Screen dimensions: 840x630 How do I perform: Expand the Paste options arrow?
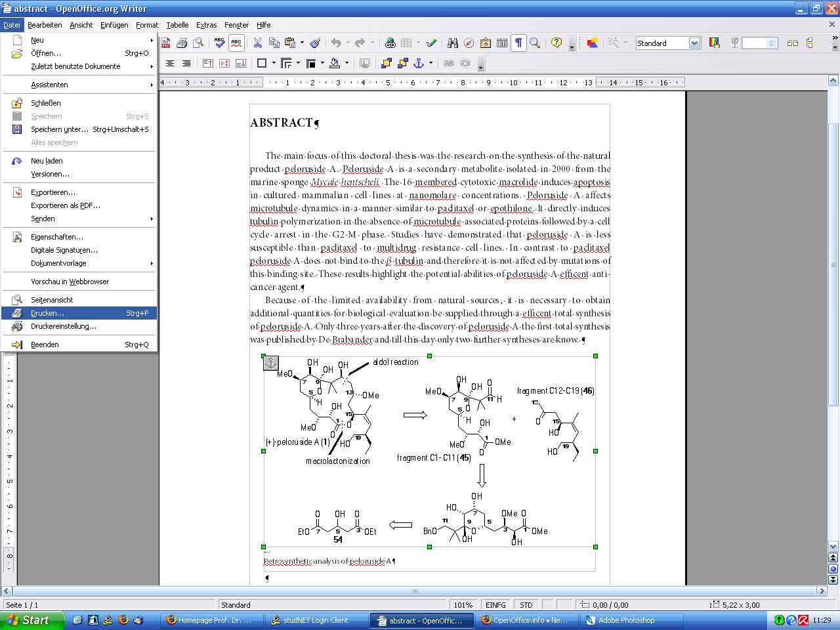(302, 43)
